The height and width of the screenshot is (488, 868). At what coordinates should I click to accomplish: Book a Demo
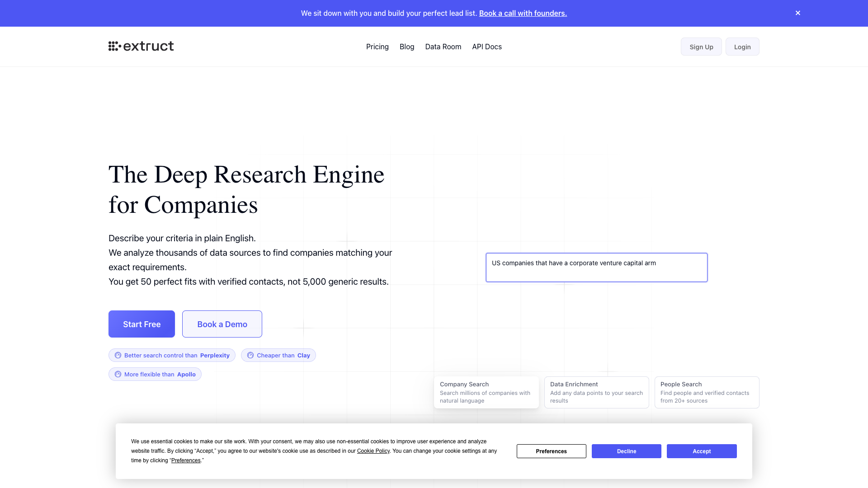[x=222, y=324]
